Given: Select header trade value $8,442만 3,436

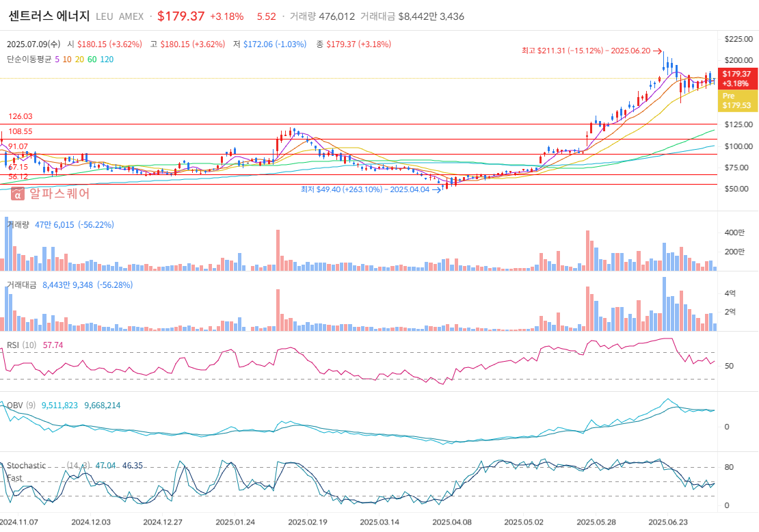Looking at the screenshot, I should pyautogui.click(x=412, y=16).
